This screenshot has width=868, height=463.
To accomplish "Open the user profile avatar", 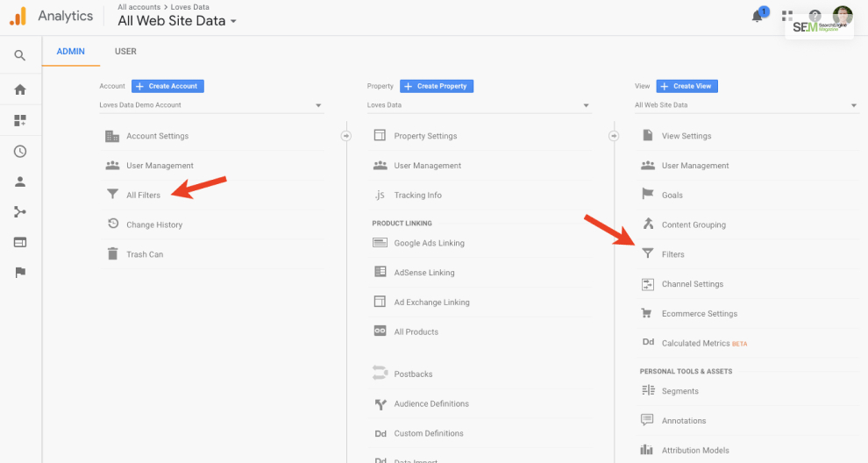I will pos(843,16).
